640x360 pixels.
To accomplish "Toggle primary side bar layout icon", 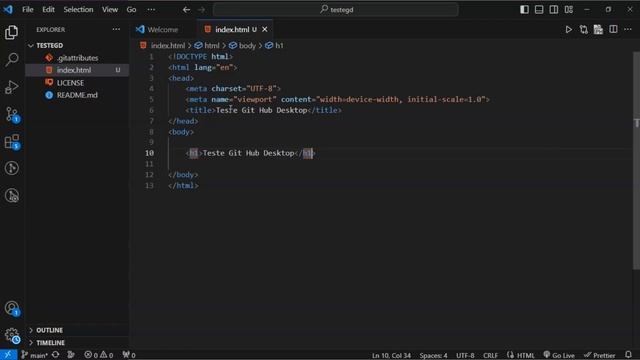I will [x=524, y=9].
